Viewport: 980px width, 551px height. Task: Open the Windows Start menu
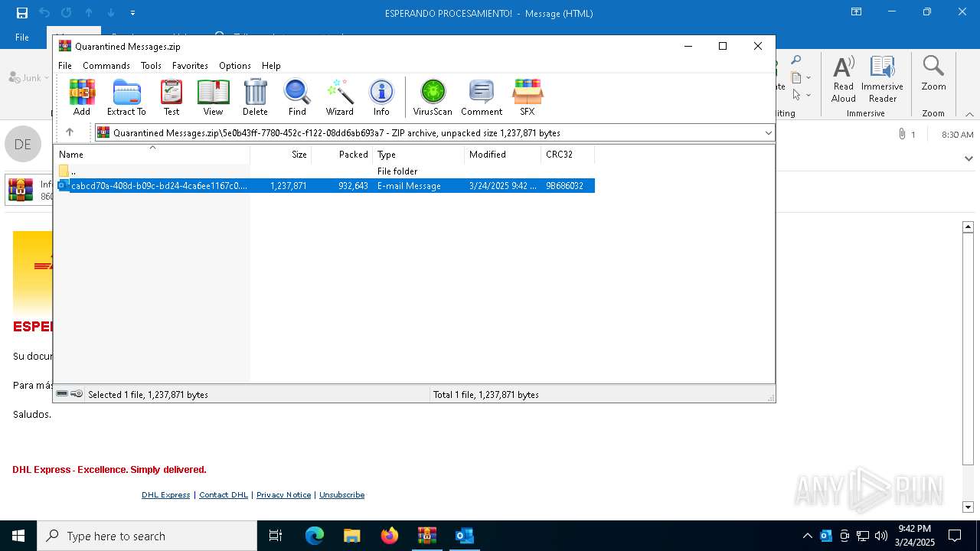pyautogui.click(x=18, y=536)
